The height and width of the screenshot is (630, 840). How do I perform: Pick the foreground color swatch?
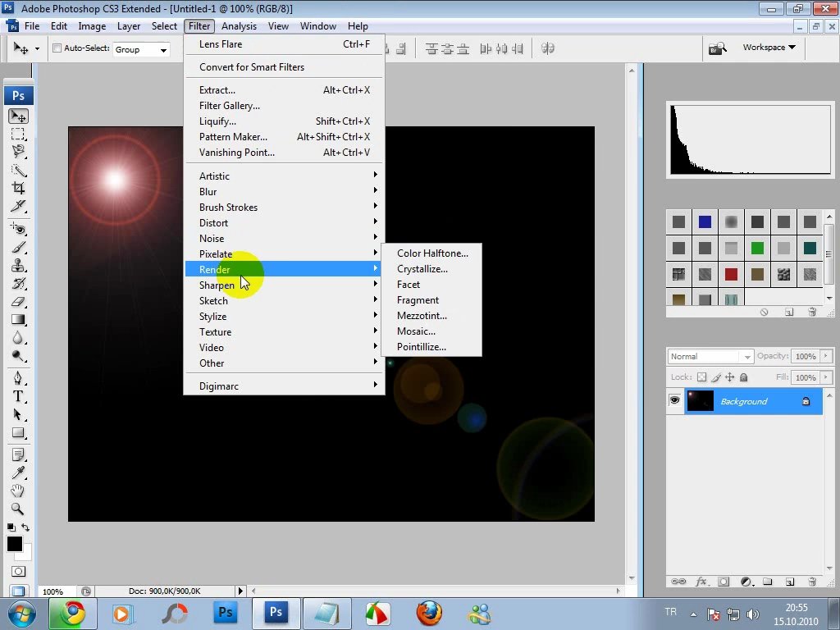(x=15, y=545)
